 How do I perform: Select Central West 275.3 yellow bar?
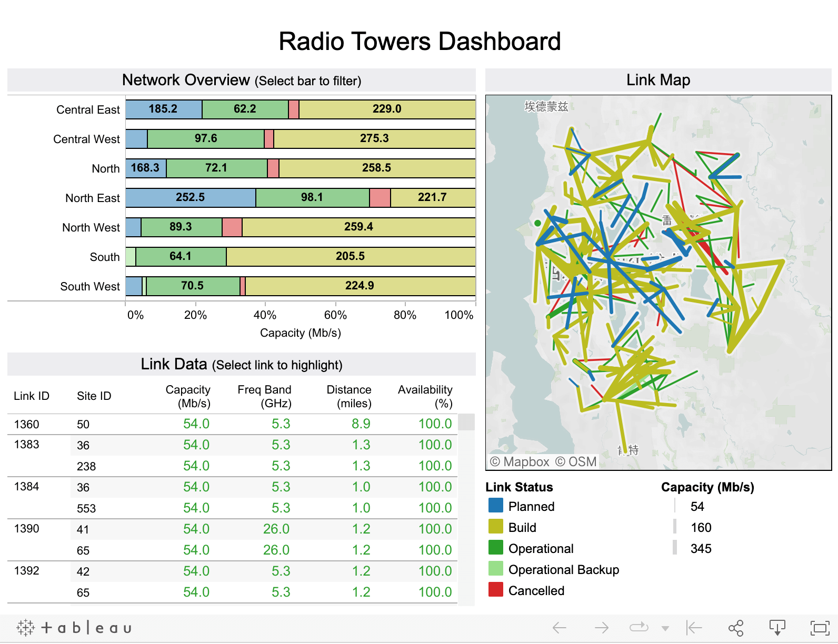click(x=375, y=138)
